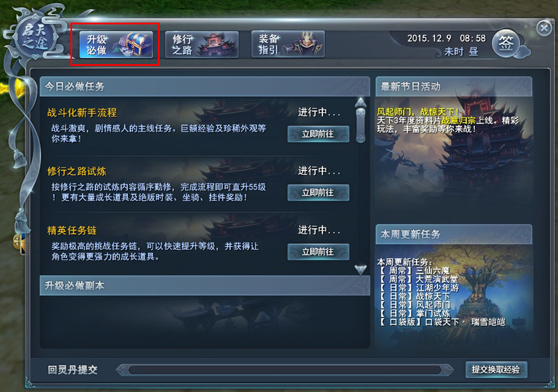This screenshot has height=392, width=558.
Task: Click the 回灵丹提交 progress bar
Action: (285, 370)
